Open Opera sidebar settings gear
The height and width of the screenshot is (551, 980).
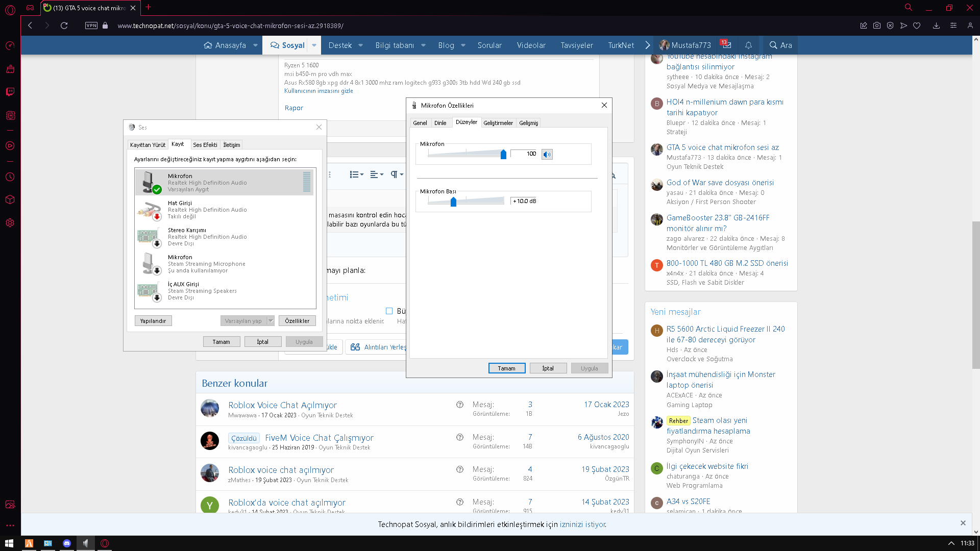(x=10, y=223)
